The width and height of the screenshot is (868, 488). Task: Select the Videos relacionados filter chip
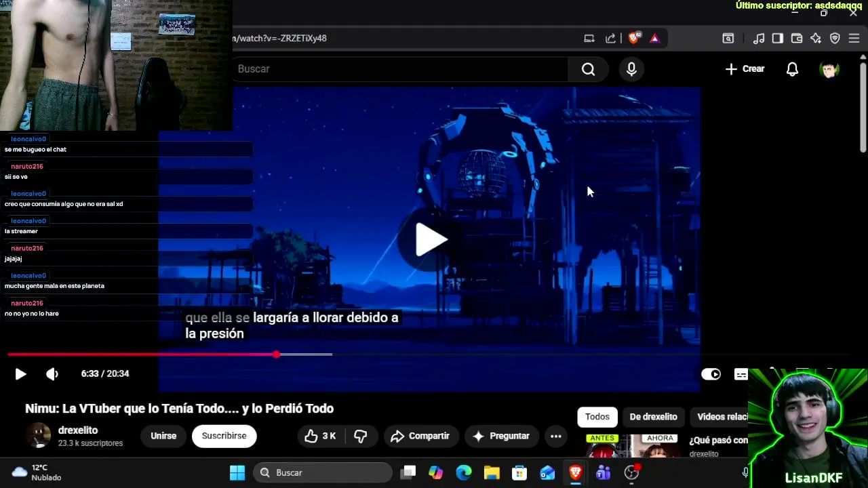click(x=719, y=417)
